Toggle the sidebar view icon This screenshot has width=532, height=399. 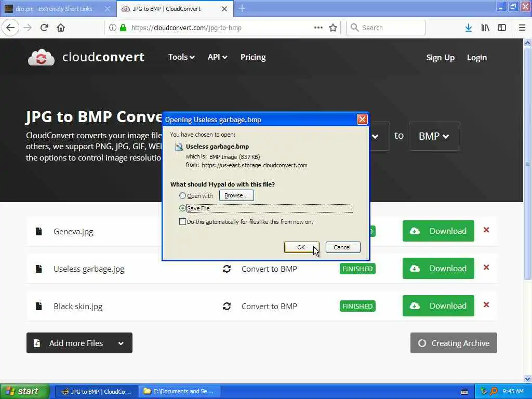tap(502, 28)
